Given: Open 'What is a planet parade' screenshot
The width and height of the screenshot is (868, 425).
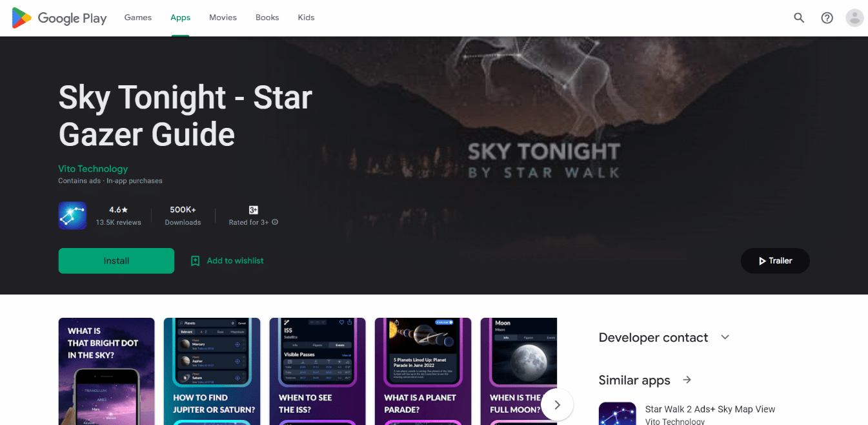Looking at the screenshot, I should tap(423, 371).
